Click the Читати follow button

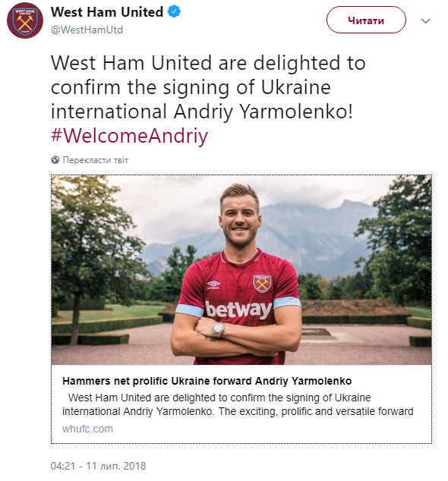(x=366, y=20)
